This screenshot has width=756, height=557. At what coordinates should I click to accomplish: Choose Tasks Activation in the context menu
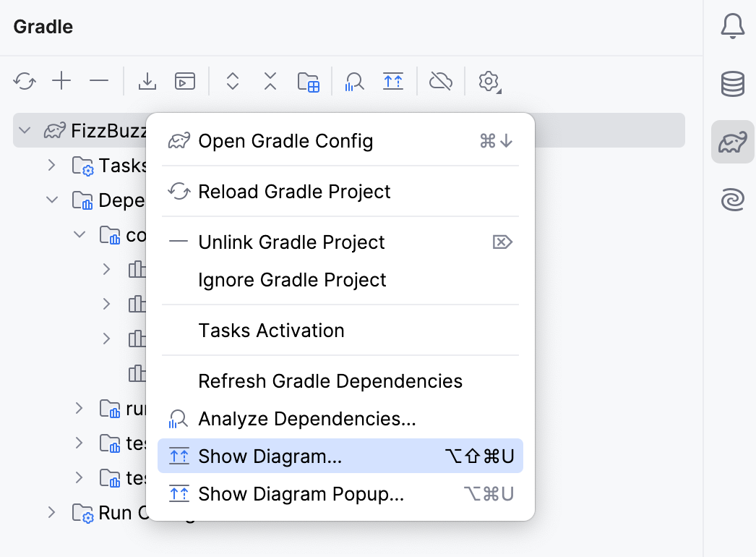click(x=271, y=331)
